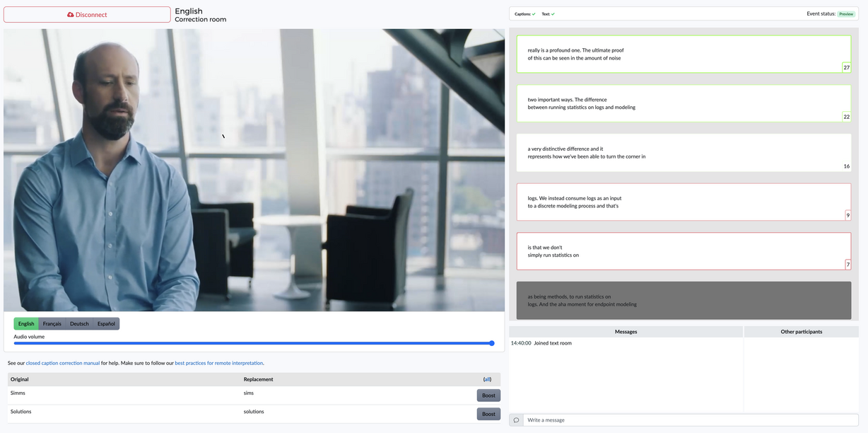Click the speaker video preview
The width and height of the screenshot is (868, 433).
click(x=254, y=170)
